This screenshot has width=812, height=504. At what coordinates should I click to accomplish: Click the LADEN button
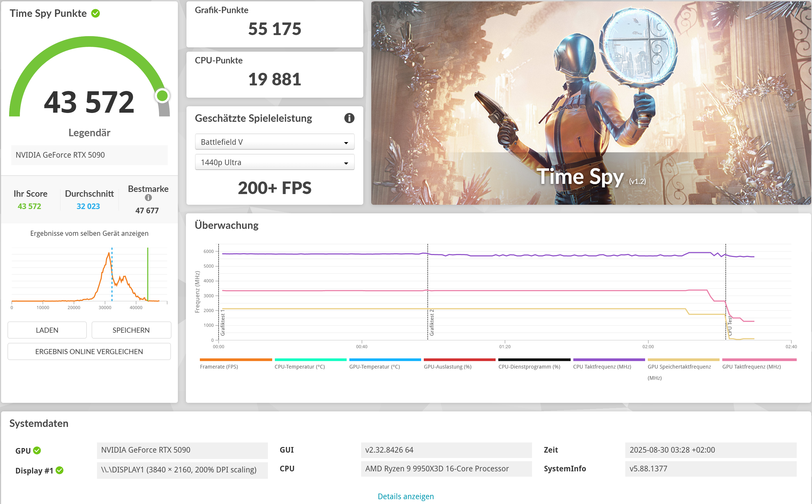tap(47, 330)
